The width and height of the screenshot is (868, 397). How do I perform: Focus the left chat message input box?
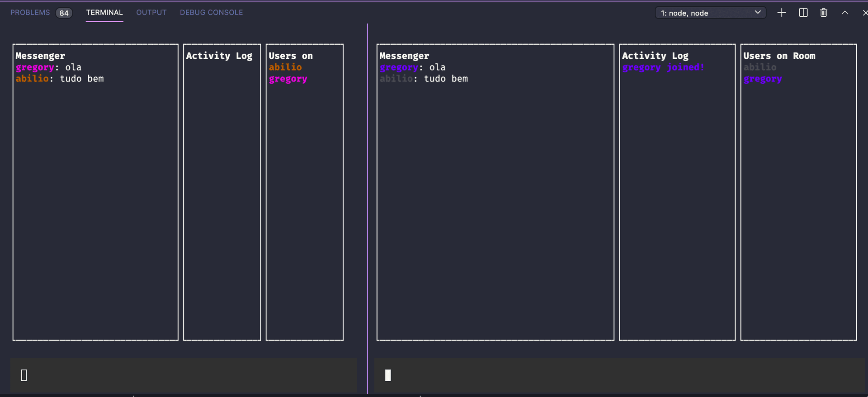183,375
